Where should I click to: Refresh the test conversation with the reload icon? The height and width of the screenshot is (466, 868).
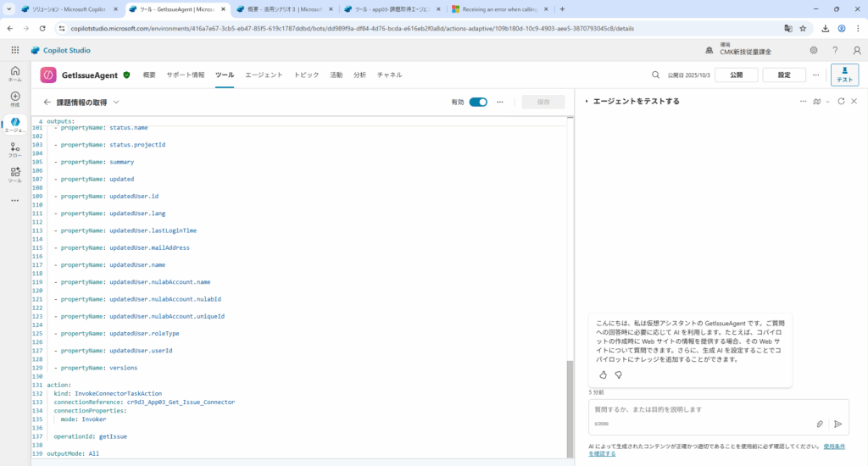842,102
